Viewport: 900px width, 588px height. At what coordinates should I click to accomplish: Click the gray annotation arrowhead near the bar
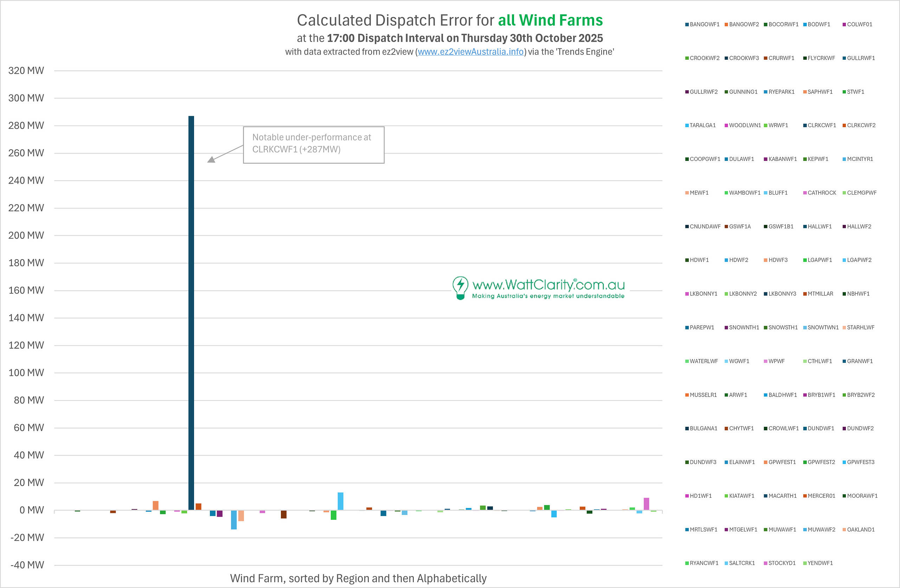coord(211,159)
